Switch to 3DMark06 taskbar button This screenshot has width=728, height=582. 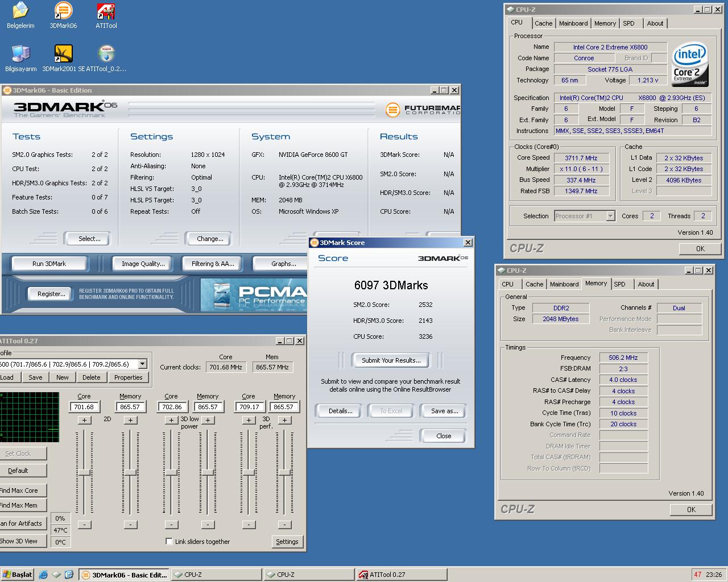[x=123, y=575]
